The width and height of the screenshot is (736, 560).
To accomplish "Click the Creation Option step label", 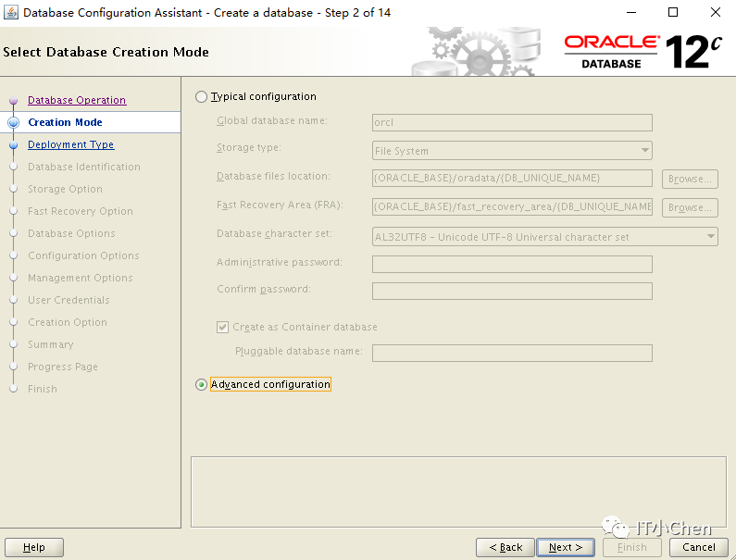I will click(x=68, y=322).
